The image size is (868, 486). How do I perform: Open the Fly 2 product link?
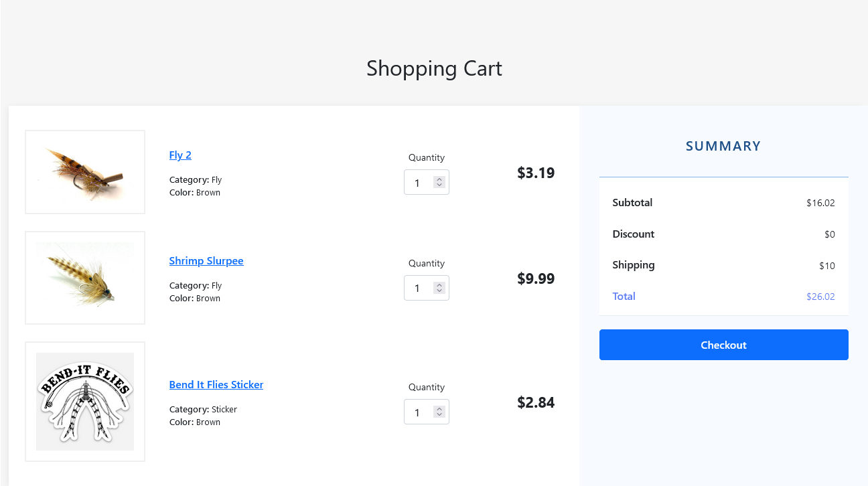click(x=180, y=155)
